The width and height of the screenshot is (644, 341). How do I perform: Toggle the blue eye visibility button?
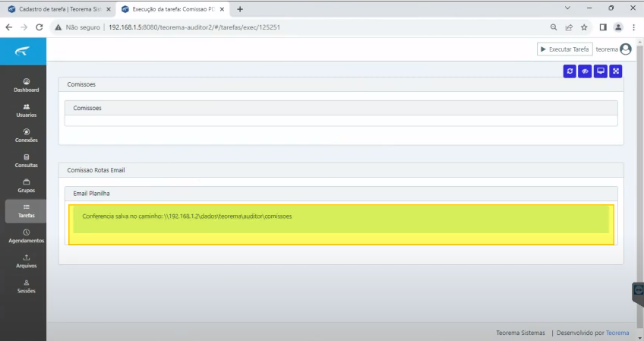point(585,71)
